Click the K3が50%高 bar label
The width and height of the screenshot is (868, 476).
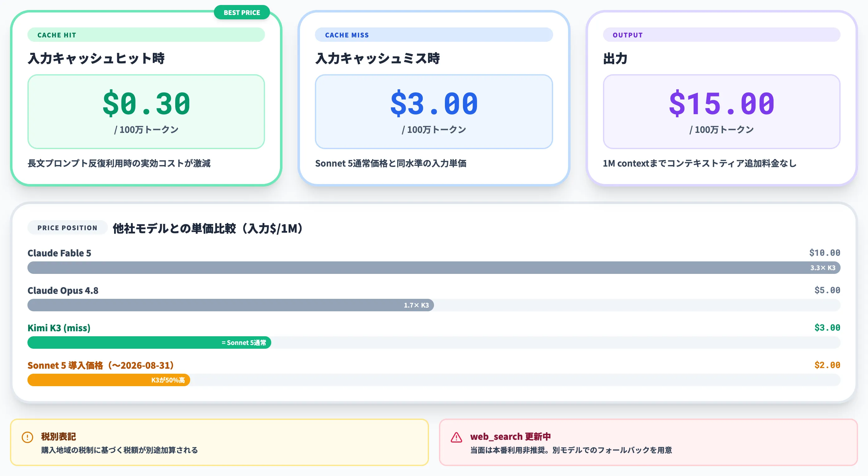[x=168, y=380]
